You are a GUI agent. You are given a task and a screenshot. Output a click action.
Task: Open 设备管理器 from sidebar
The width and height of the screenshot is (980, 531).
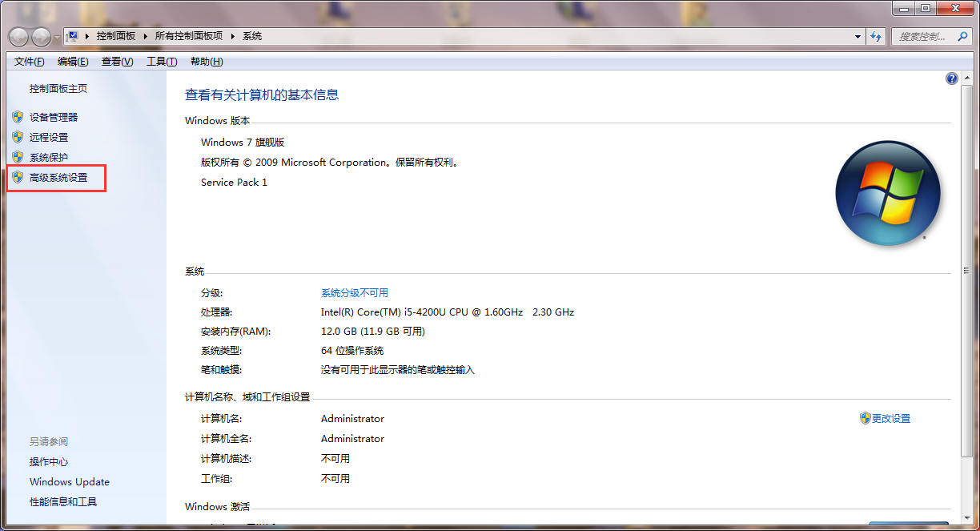(x=54, y=117)
